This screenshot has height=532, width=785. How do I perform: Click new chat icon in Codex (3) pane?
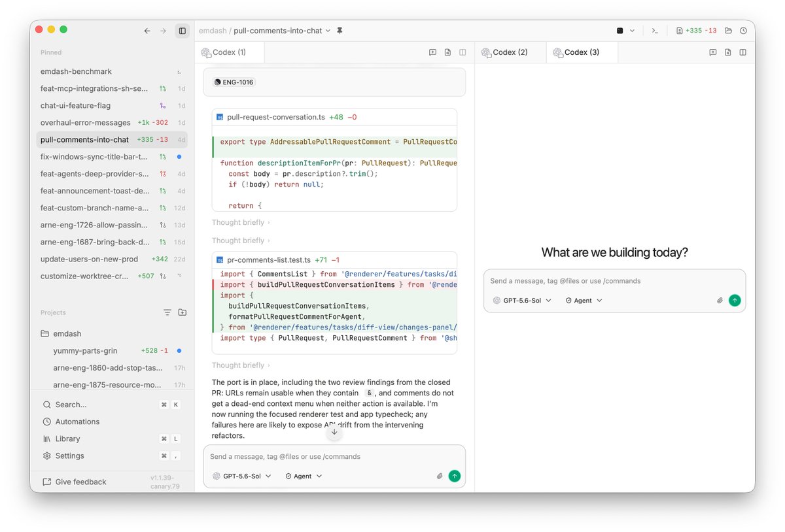click(x=713, y=52)
